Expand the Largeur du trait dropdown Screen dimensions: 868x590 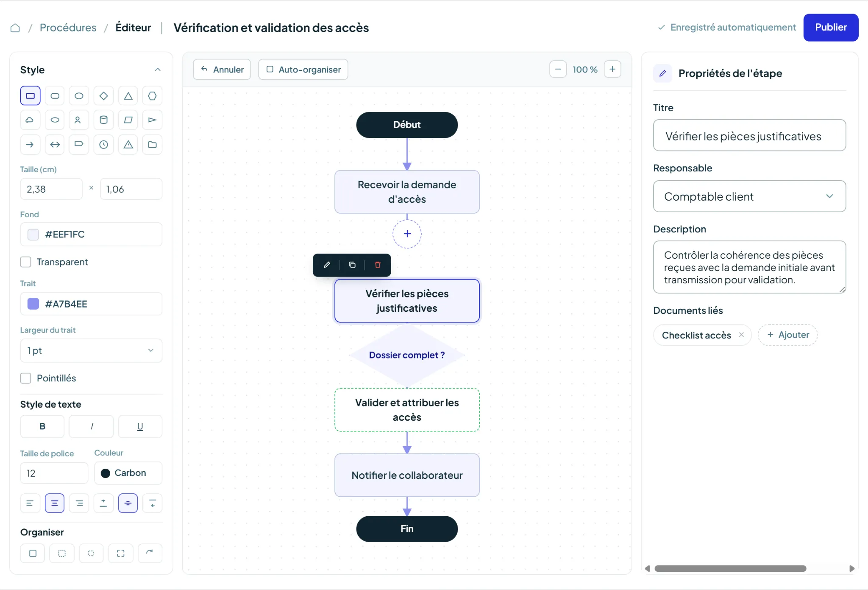(91, 351)
